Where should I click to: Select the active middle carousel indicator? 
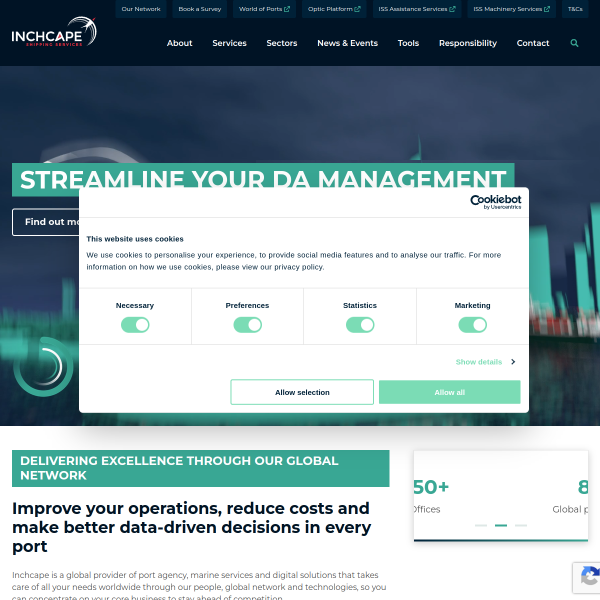(501, 525)
